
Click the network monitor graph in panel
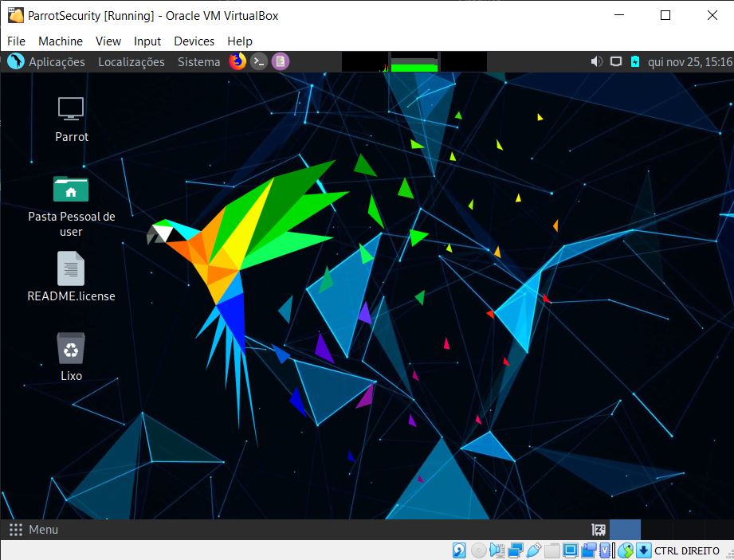tap(463, 62)
